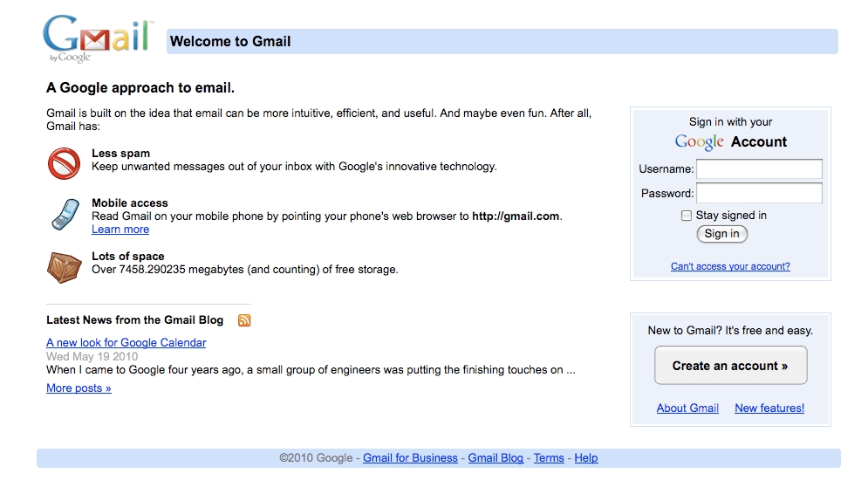
Task: Click the brown storage crate icon
Action: [x=64, y=267]
